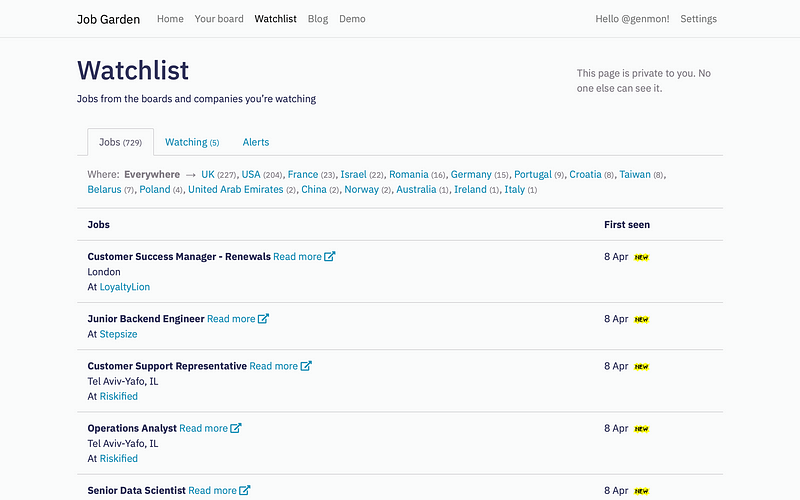This screenshot has height=500, width=800.
Task: Open external link icon for Customer Success Manager
Action: pos(330,256)
